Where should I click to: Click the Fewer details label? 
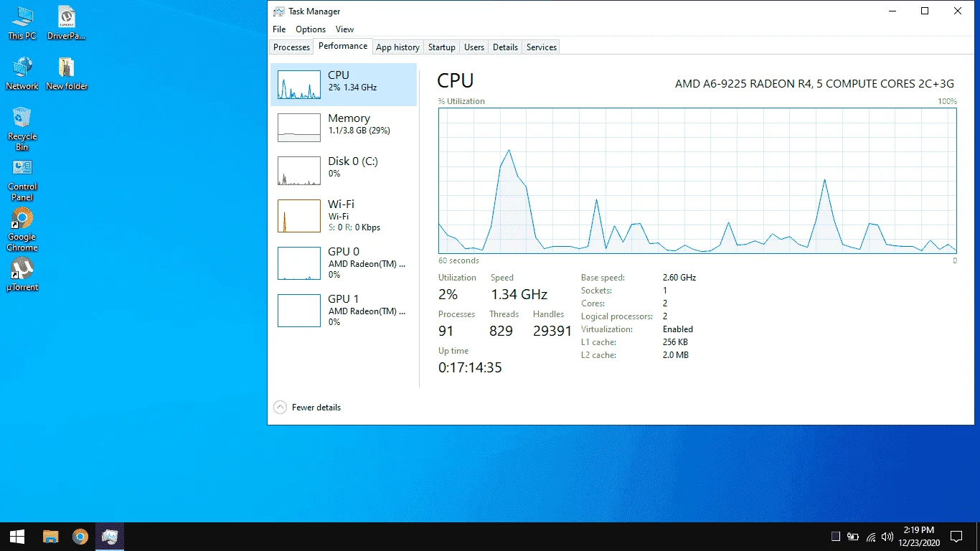coord(316,408)
